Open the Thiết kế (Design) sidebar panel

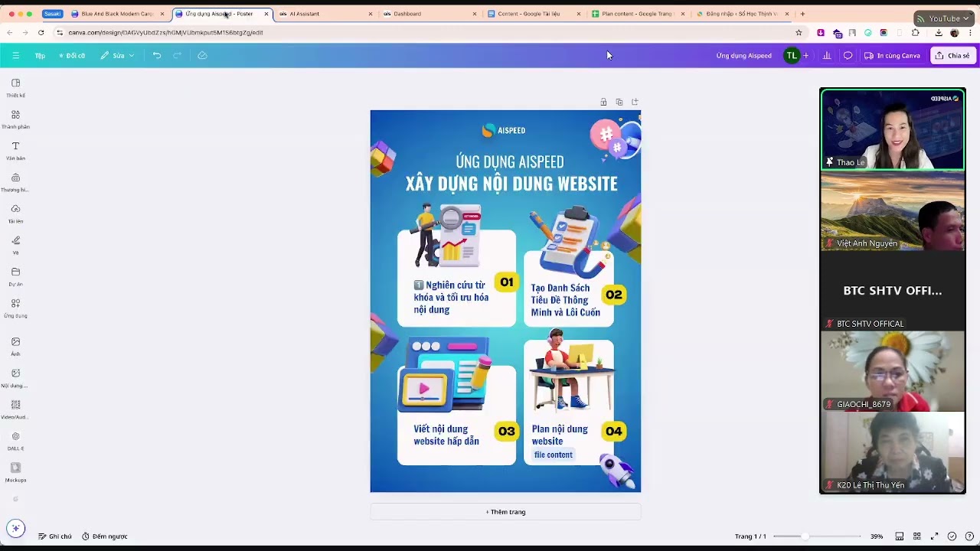(15, 88)
